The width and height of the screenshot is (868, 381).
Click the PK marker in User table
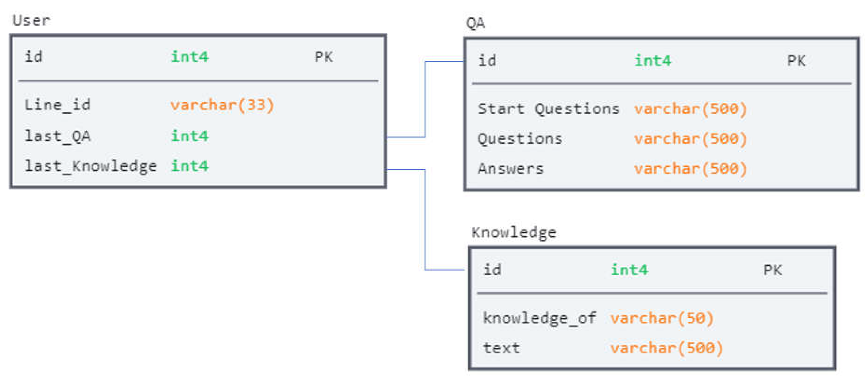pos(324,57)
